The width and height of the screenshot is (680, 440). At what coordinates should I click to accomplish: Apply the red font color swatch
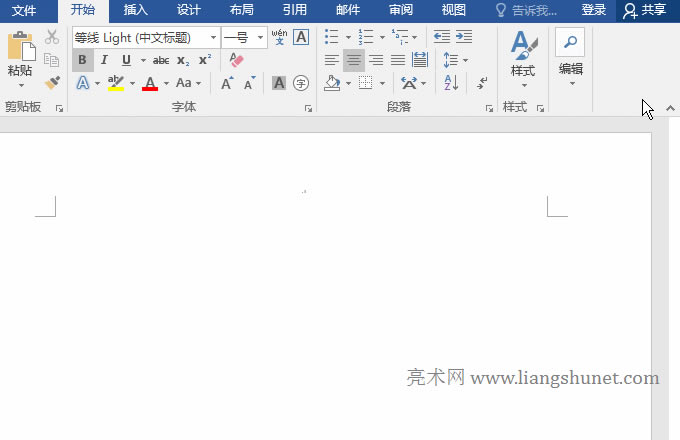(150, 83)
